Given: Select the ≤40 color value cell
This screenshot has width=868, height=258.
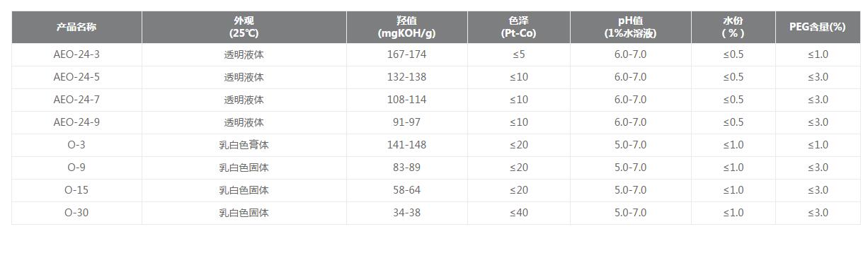Looking at the screenshot, I should [519, 213].
